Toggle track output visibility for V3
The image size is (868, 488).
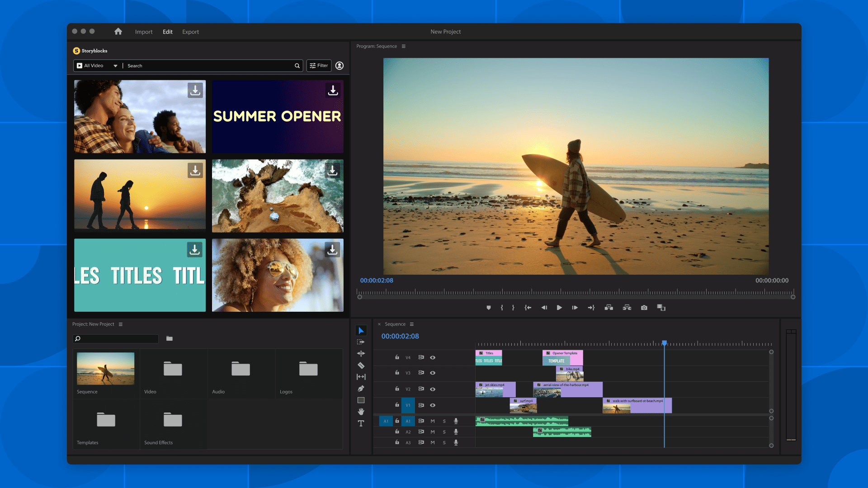coord(433,373)
